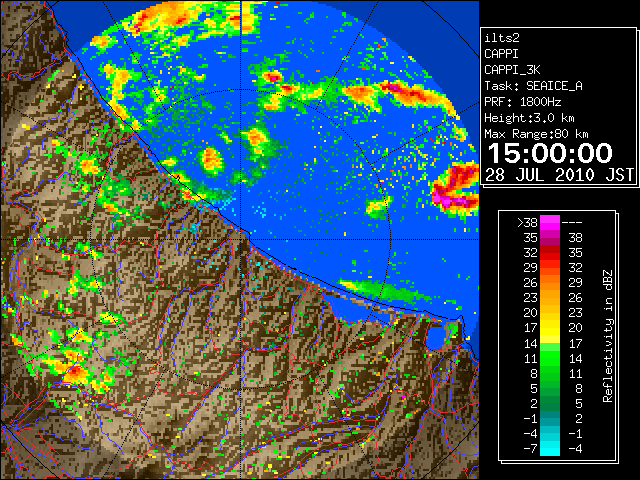Click the 15:00:00 timestamp

[x=550, y=153]
